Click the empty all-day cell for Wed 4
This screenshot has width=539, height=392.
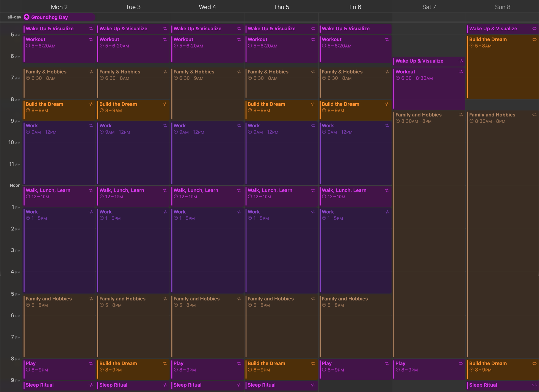pyautogui.click(x=207, y=17)
